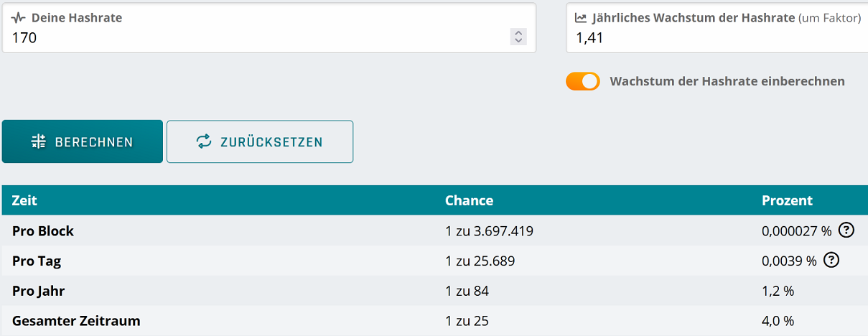The width and height of the screenshot is (868, 336).
Task: Open the help icon in Pro Tag row
Action: click(x=831, y=261)
